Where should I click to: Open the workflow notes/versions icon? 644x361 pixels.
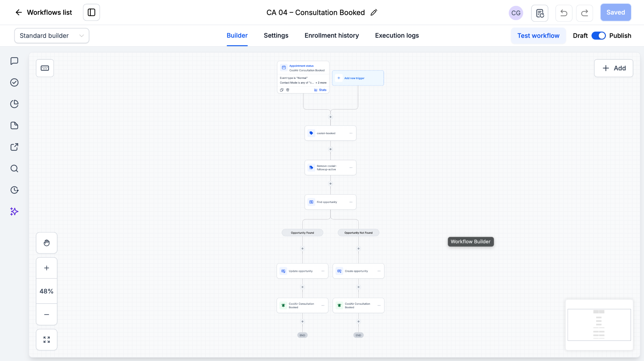pyautogui.click(x=540, y=13)
